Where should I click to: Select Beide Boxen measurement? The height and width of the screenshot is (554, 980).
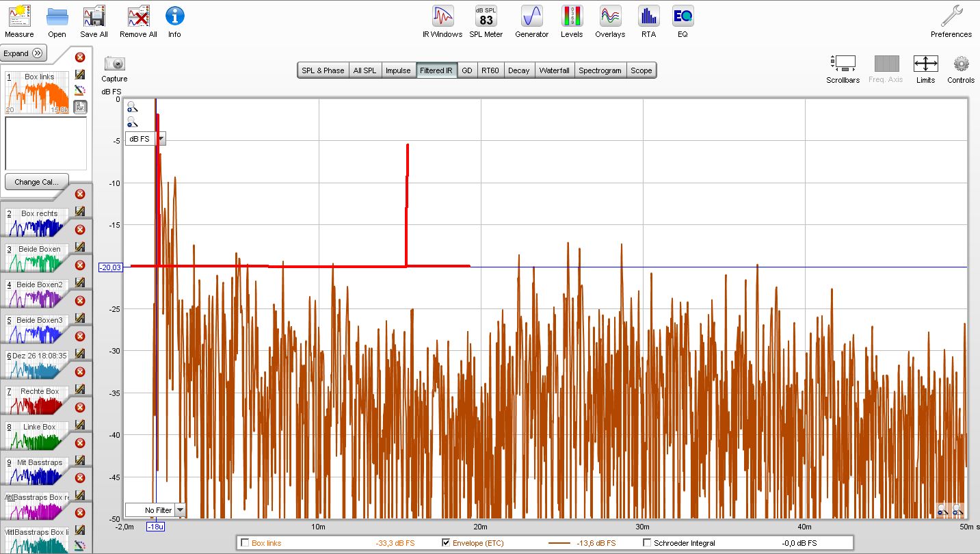[x=36, y=258]
